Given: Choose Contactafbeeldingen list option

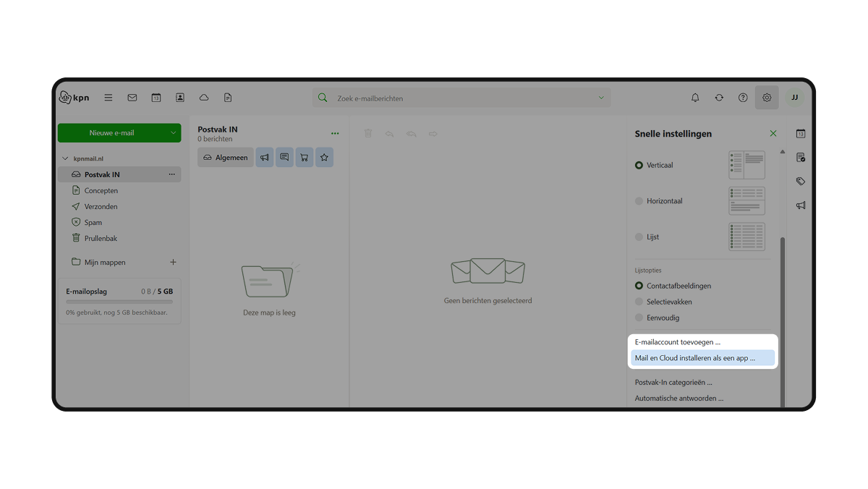Looking at the screenshot, I should pyautogui.click(x=639, y=286).
